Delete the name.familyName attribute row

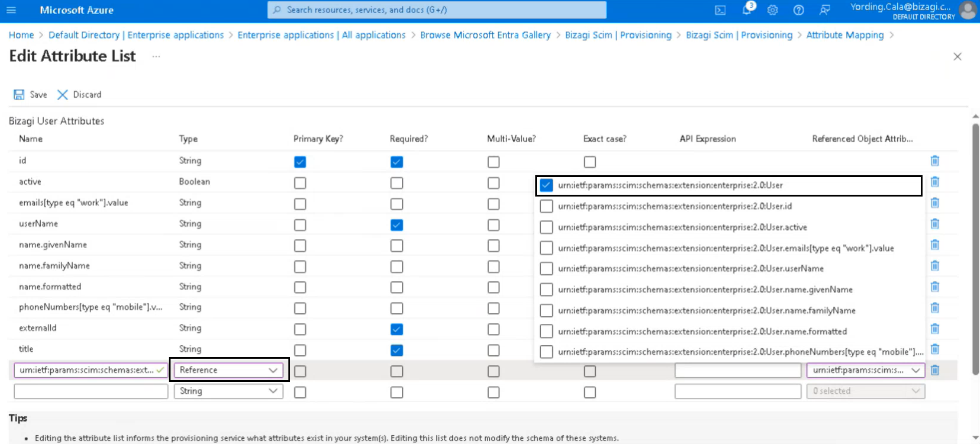(x=935, y=266)
